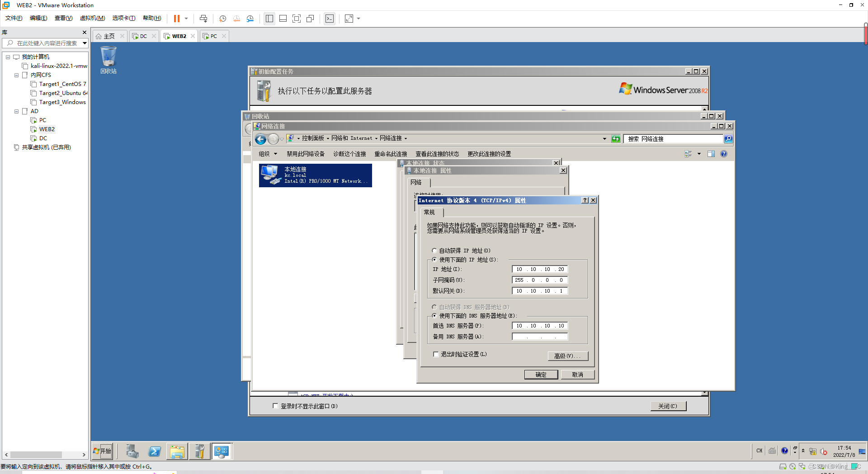The width and height of the screenshot is (868, 474).
Task: Click the stretch guest display icon
Action: (x=349, y=19)
